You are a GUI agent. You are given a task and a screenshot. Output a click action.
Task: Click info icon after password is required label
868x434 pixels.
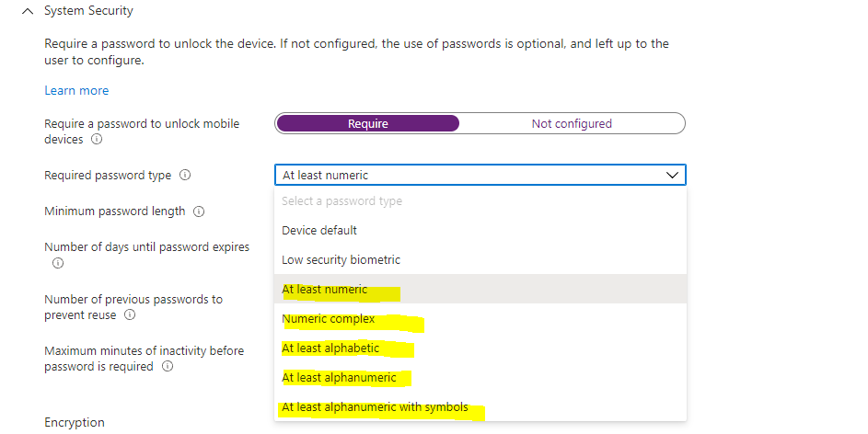(x=168, y=367)
